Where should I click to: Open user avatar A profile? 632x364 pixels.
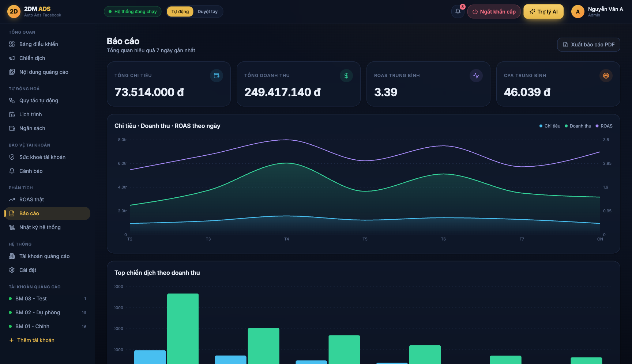(x=578, y=12)
